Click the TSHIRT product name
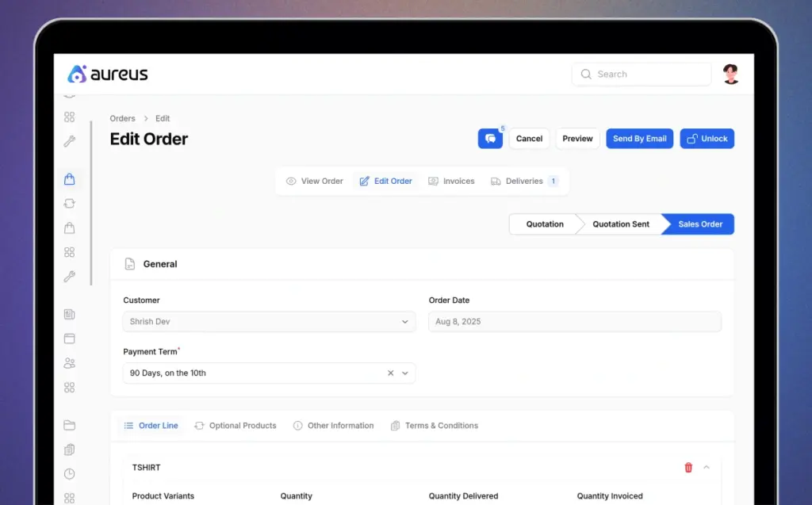 point(146,468)
